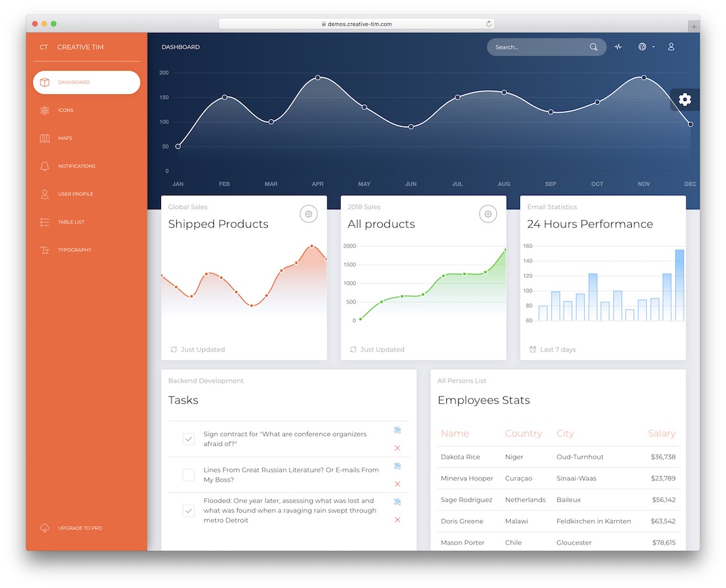The image size is (726, 588).
Task: Click the refresh icon under All products chart
Action: coord(353,350)
